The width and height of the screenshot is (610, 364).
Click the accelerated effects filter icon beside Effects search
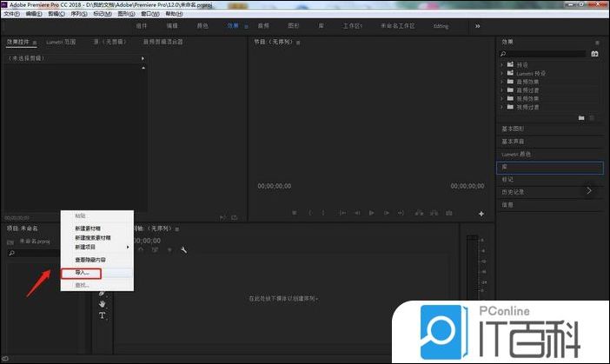click(594, 54)
